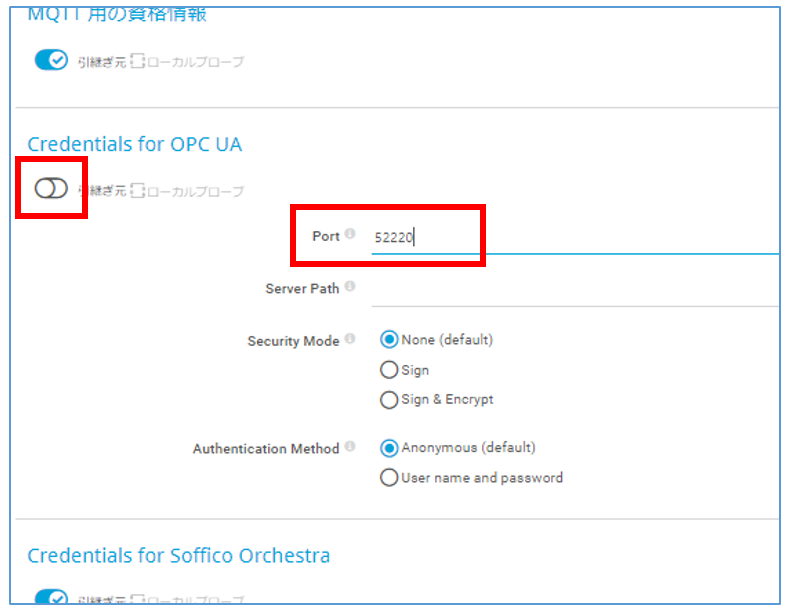Click the Authentication Method info icon

[x=350, y=448]
